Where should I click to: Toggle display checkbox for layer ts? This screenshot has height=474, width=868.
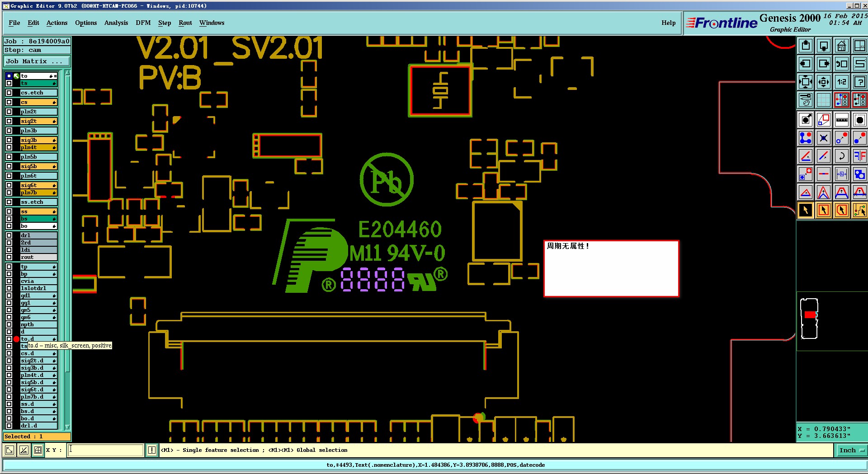pyautogui.click(x=9, y=83)
